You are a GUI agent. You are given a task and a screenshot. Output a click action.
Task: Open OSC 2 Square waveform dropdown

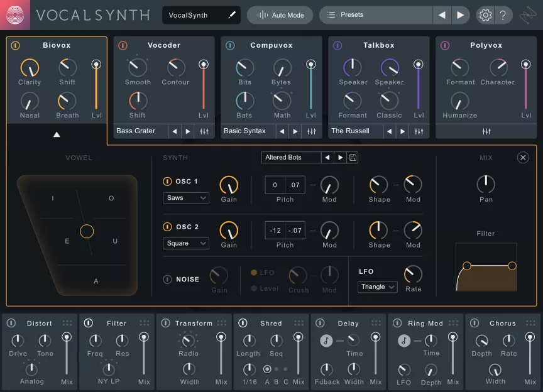186,244
